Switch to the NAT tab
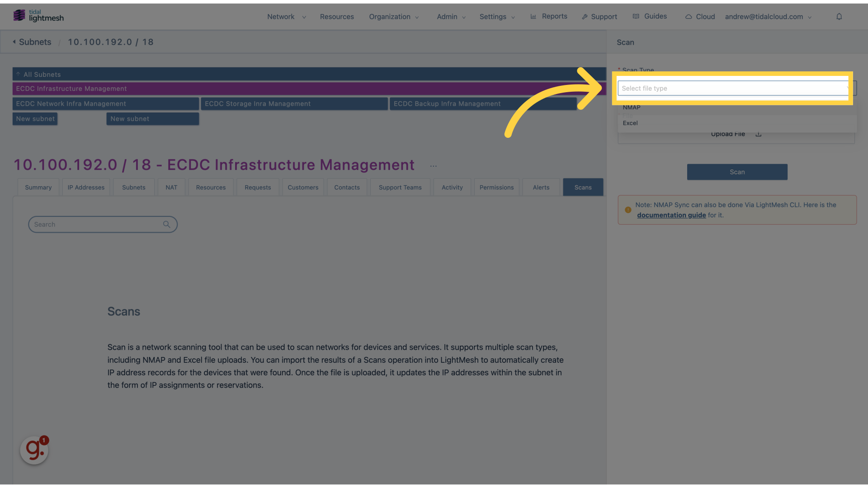Viewport: 868px width, 488px height. [x=171, y=188]
